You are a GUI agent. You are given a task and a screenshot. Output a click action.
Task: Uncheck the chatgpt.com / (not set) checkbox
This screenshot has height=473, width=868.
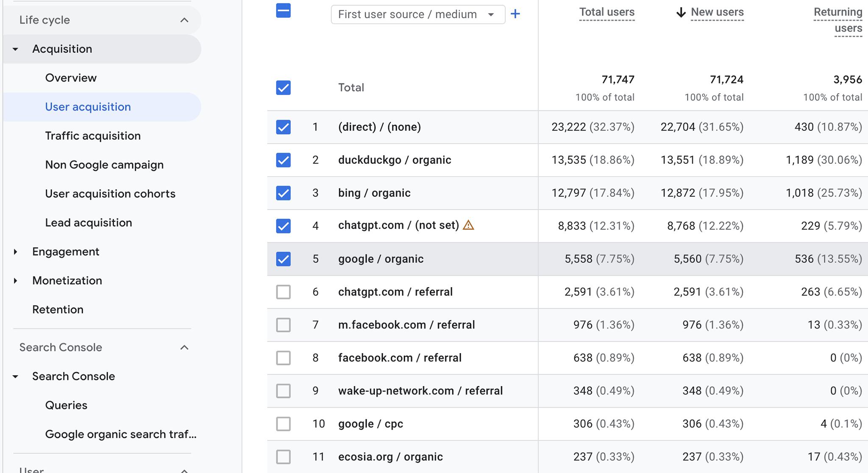click(x=283, y=226)
